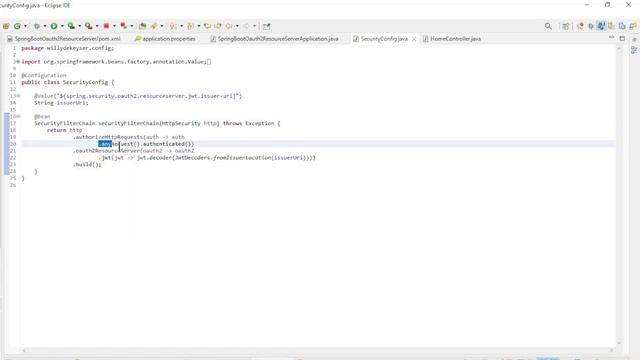Click line number 26 in the gutter
Image resolution: width=640 pixels, height=360 pixels.
click(x=13, y=185)
